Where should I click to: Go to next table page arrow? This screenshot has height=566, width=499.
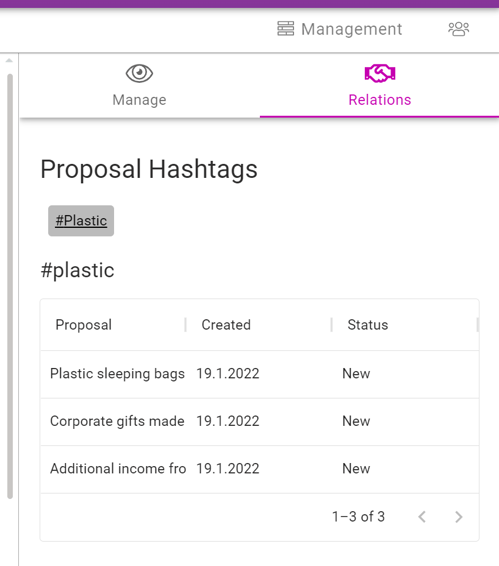(x=459, y=517)
